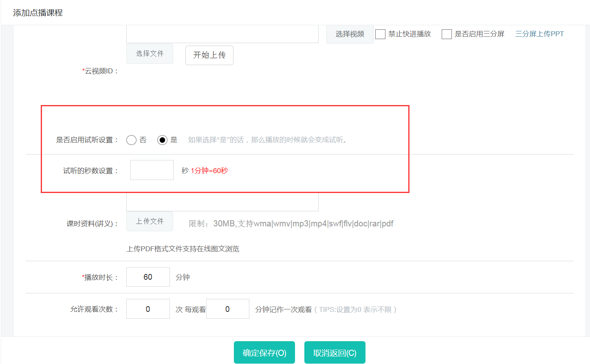The height and width of the screenshot is (364, 590).
Task: Cancel using the 取消返回(C) button
Action: 335,353
